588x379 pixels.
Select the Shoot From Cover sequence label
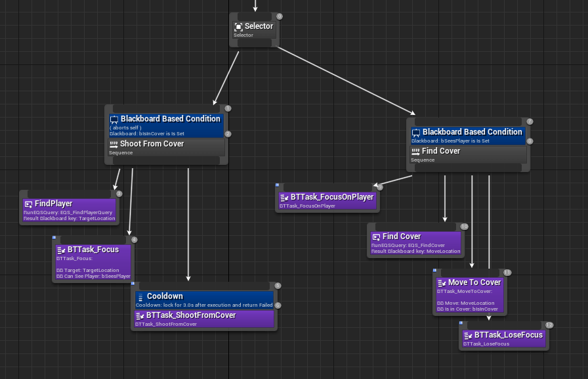point(152,144)
